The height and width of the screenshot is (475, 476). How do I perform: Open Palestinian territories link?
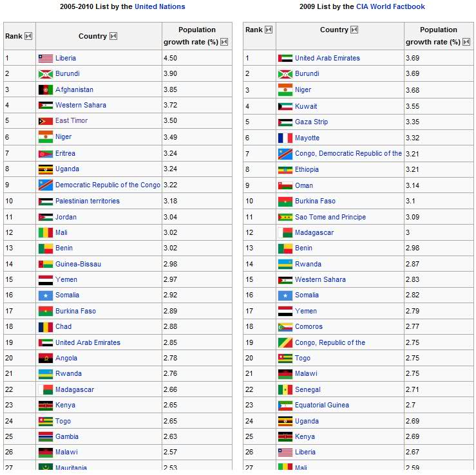(x=88, y=201)
